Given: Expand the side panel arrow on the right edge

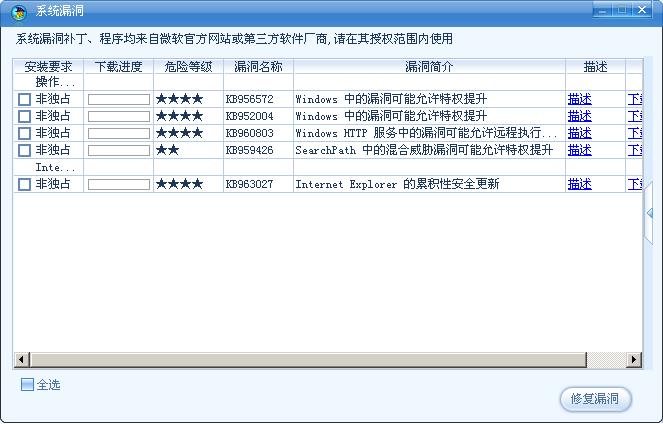Looking at the screenshot, I should click(649, 213).
